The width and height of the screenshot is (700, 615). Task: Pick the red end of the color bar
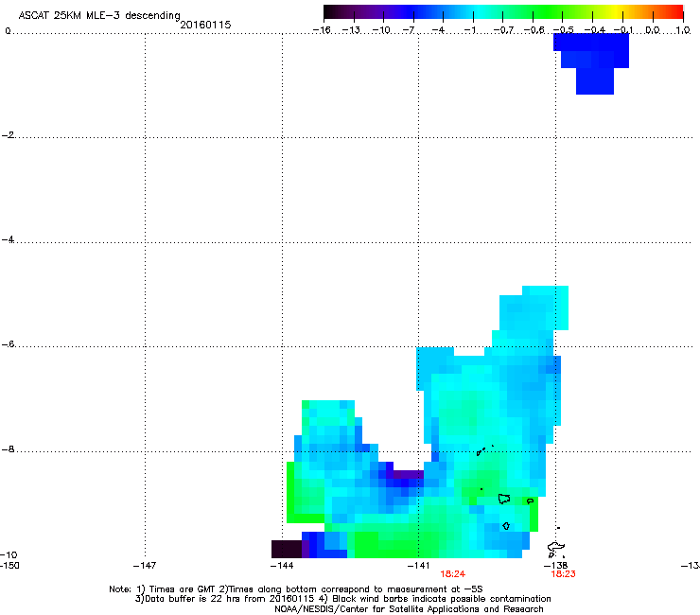(x=676, y=12)
